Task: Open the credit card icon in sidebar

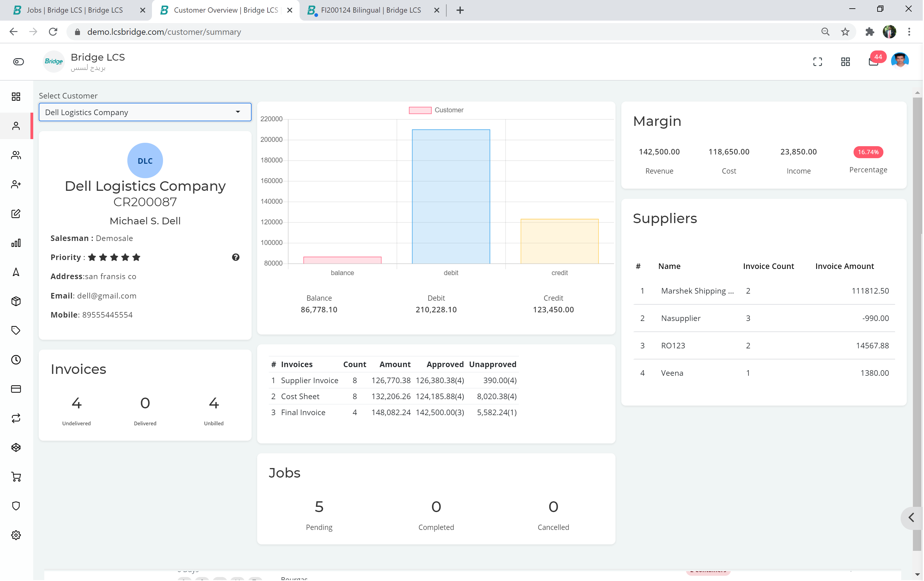Action: tap(16, 389)
